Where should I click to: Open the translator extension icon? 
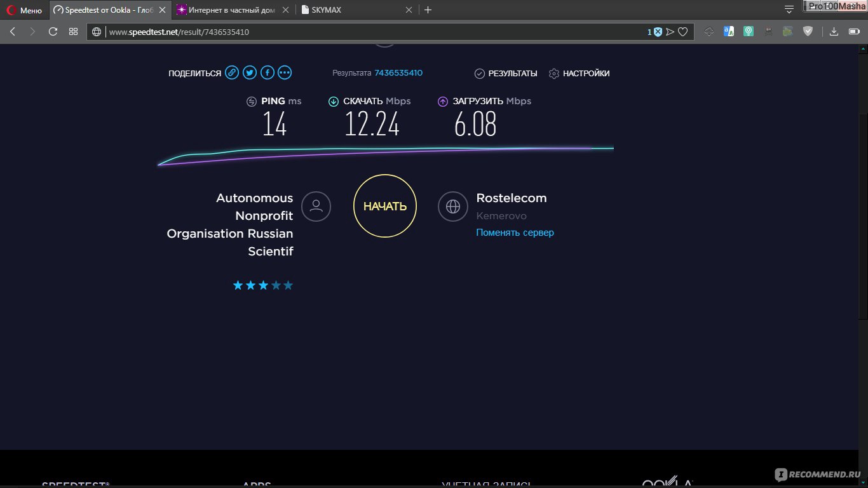[729, 31]
